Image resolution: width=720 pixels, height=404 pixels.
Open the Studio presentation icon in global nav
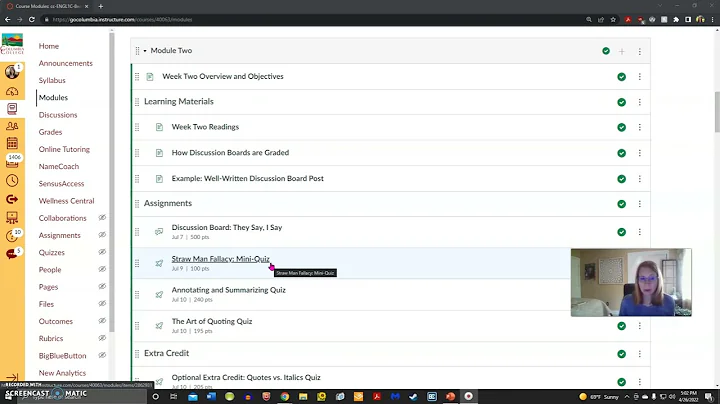tap(12, 217)
